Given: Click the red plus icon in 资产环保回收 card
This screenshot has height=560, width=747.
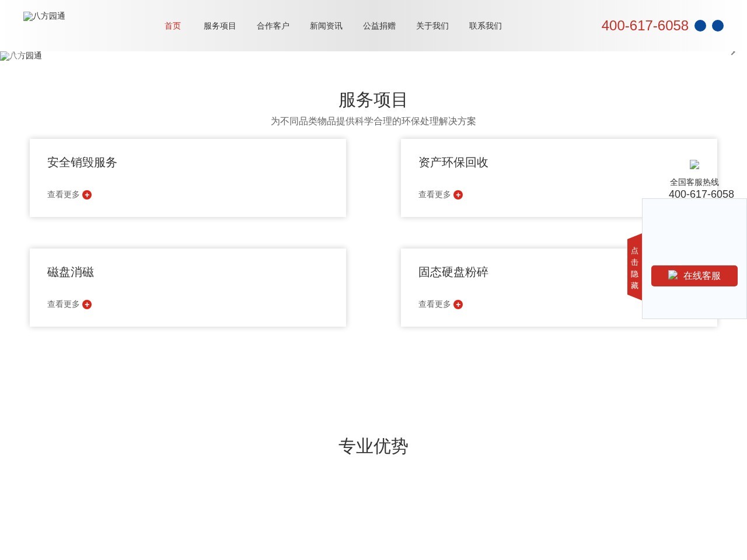Looking at the screenshot, I should tap(458, 195).
